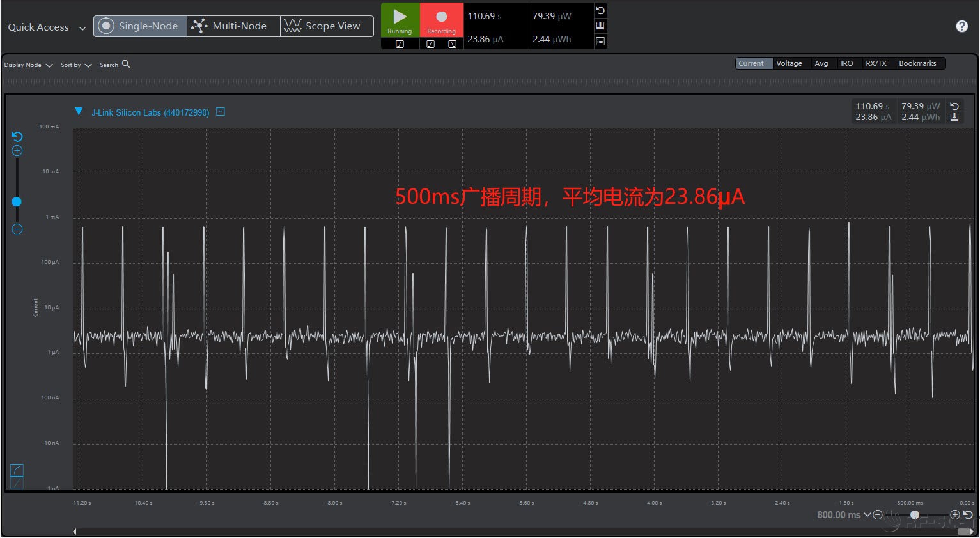Viewport: 980px width, 538px height.
Task: Select Single-Node view mode
Action: [x=140, y=26]
